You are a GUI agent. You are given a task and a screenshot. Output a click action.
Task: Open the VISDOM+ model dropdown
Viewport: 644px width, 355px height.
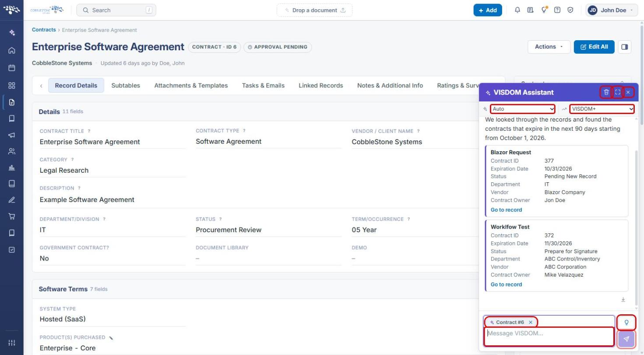pyautogui.click(x=602, y=109)
